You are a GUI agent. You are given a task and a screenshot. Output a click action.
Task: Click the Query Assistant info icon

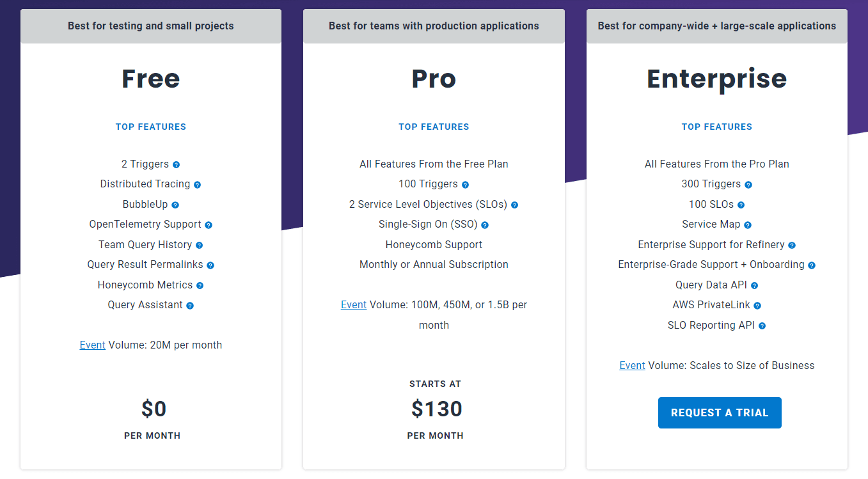190,306
